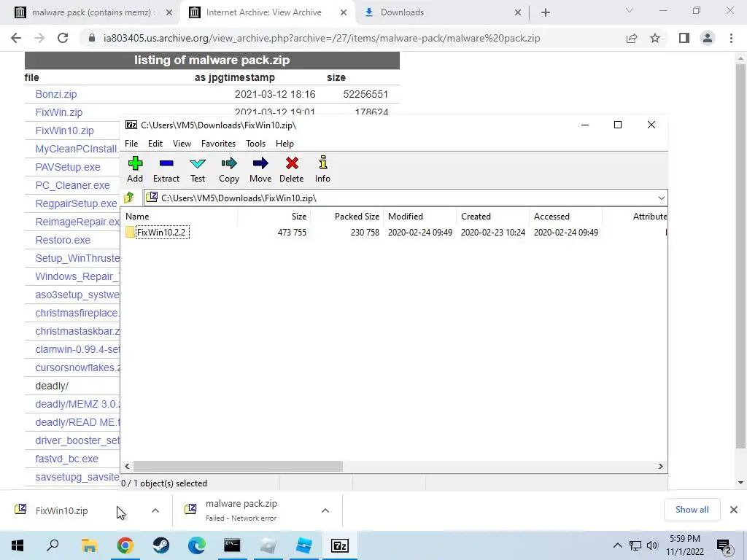Go up one folder level in 7-Zip
Viewport: 747px width, 560px height.
coord(129,198)
